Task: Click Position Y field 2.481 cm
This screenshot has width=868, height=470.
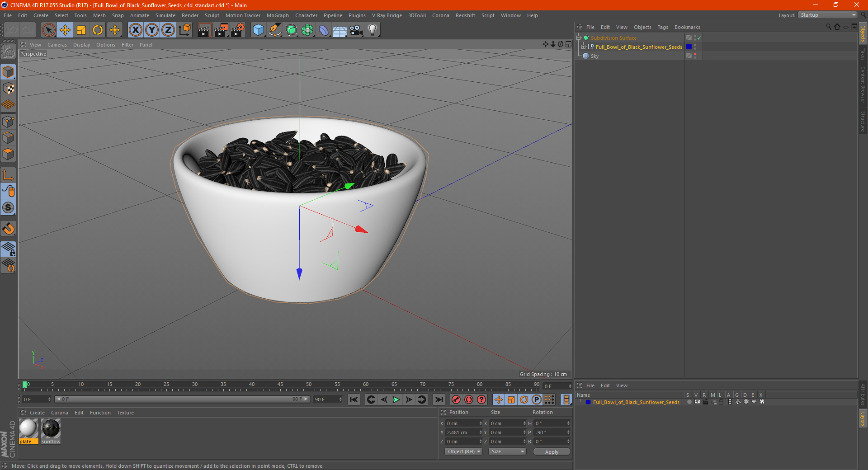Action: pyautogui.click(x=464, y=432)
